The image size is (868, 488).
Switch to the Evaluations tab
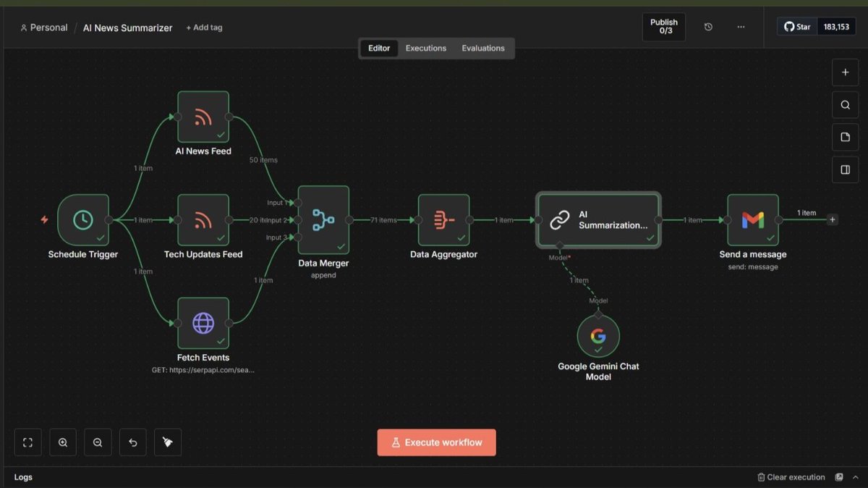pos(483,49)
